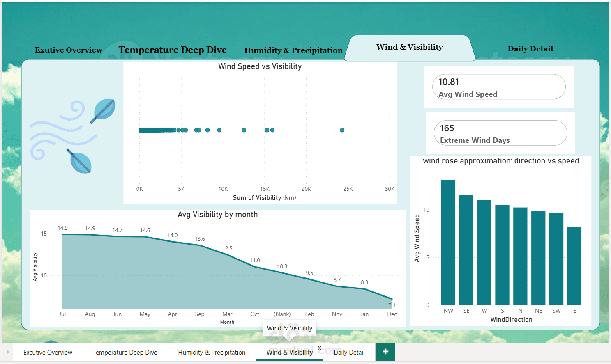
Task: Select the E bar in wind direction chart
Action: 574,266
